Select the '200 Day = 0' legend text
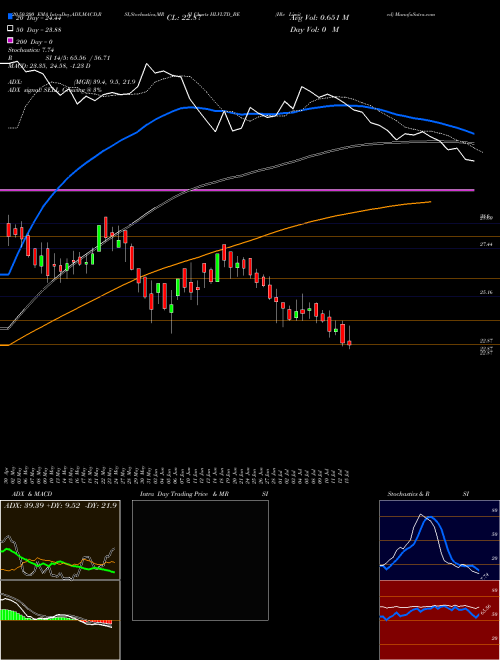The height and width of the screenshot is (660, 500). pos(35,42)
